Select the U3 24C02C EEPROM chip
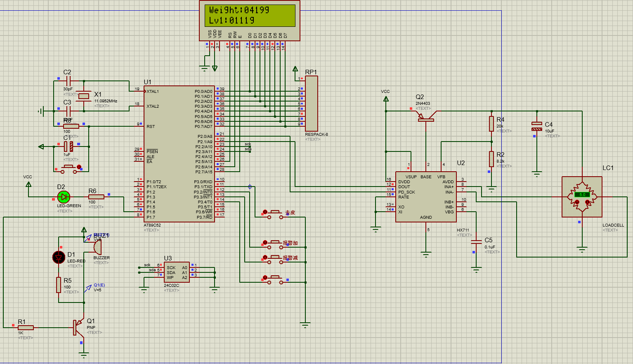633x364 pixels. tap(177, 272)
